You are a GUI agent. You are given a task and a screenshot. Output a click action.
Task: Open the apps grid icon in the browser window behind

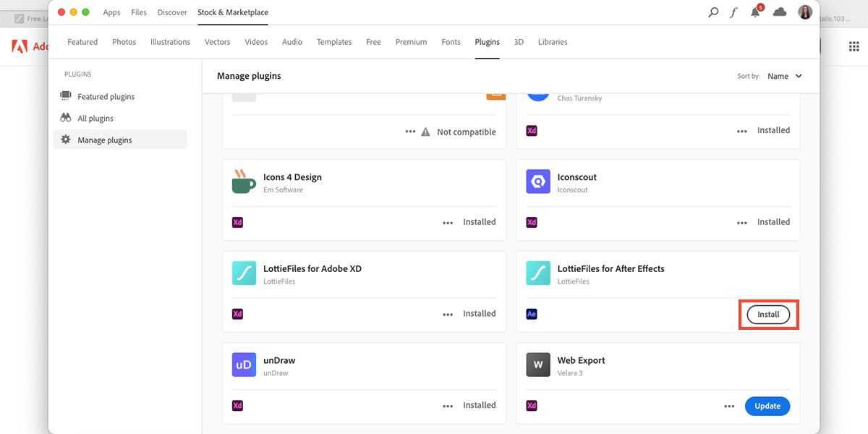(854, 46)
